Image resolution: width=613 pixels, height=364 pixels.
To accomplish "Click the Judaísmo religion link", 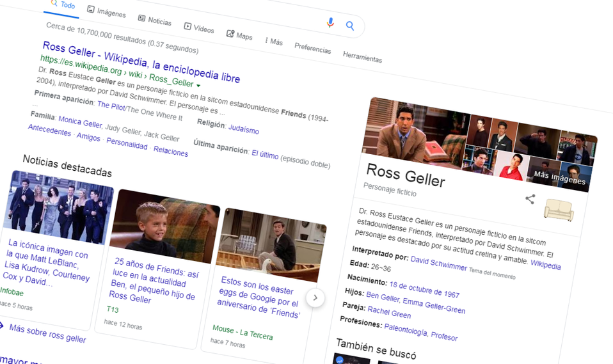I will tap(244, 129).
